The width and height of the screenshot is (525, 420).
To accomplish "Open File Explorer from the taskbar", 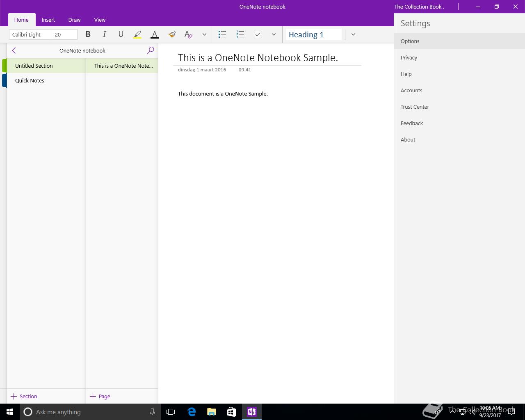I will pos(212,412).
